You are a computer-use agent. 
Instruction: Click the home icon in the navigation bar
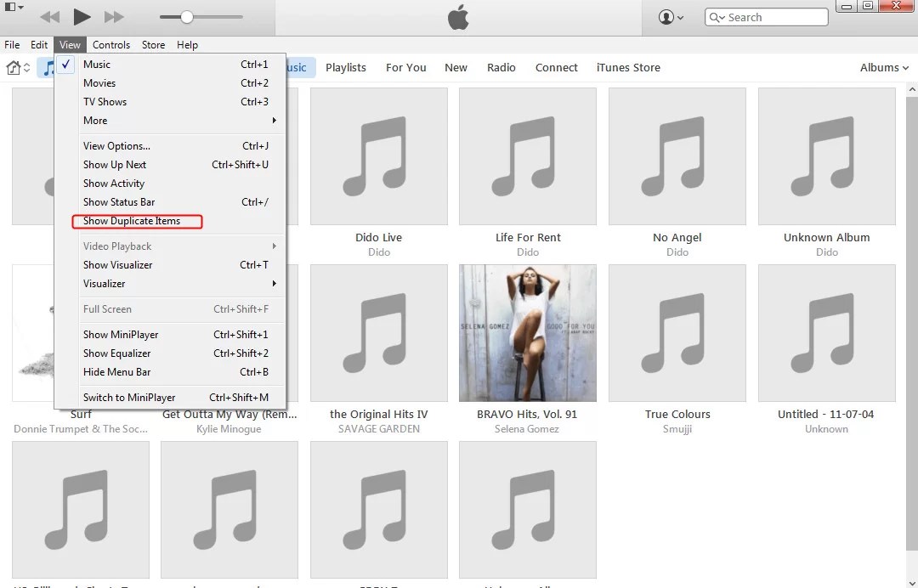point(14,67)
